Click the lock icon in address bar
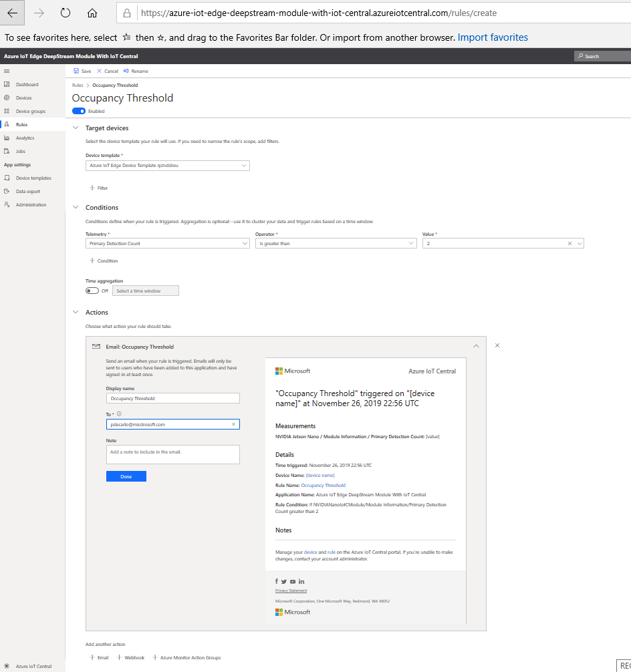The width and height of the screenshot is (631, 672). (x=127, y=13)
